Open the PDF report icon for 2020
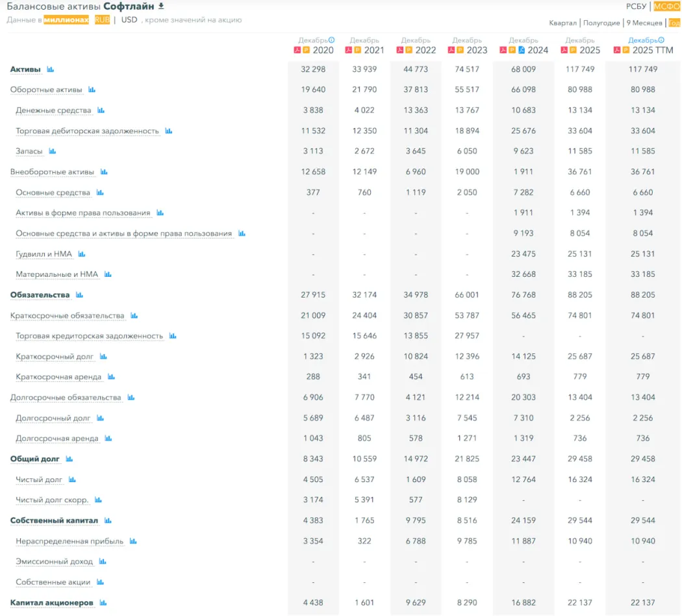 click(299, 50)
